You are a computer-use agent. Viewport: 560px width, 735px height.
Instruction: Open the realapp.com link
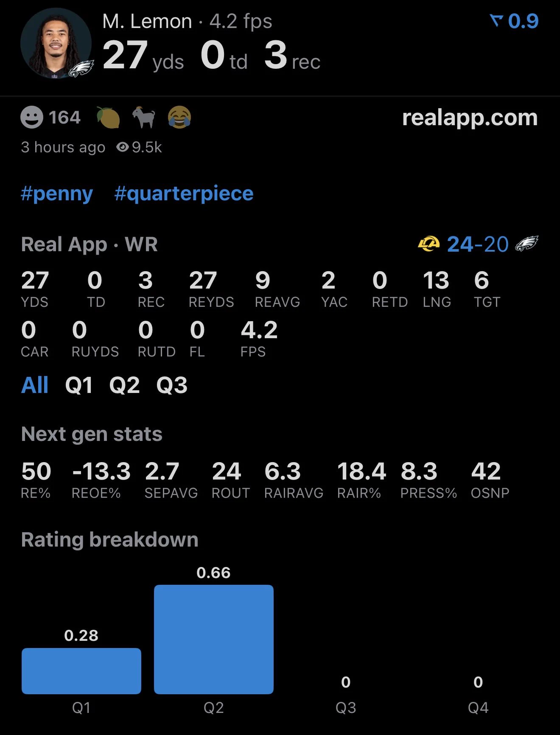click(x=470, y=118)
